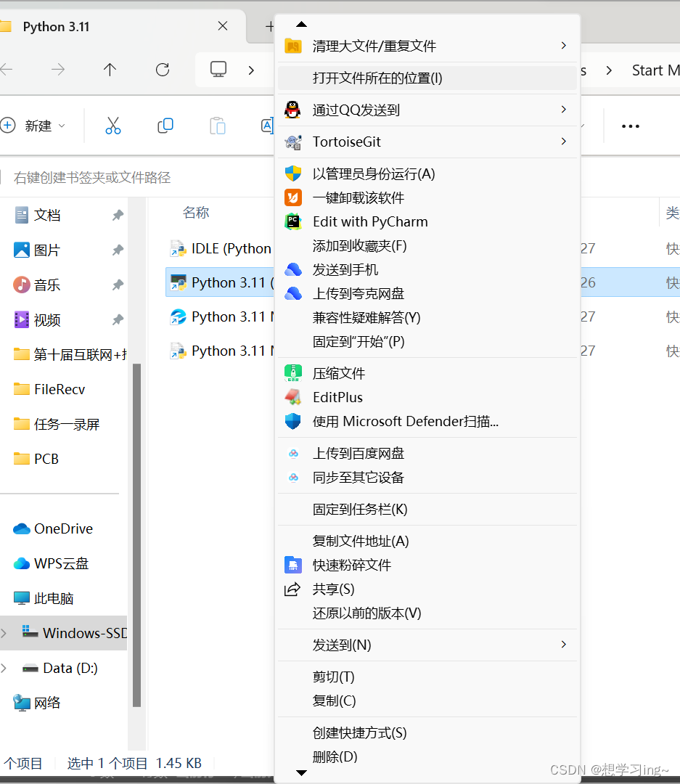The width and height of the screenshot is (680, 784).
Task: Select 同步至其它设备 menu entry
Action: (427, 478)
